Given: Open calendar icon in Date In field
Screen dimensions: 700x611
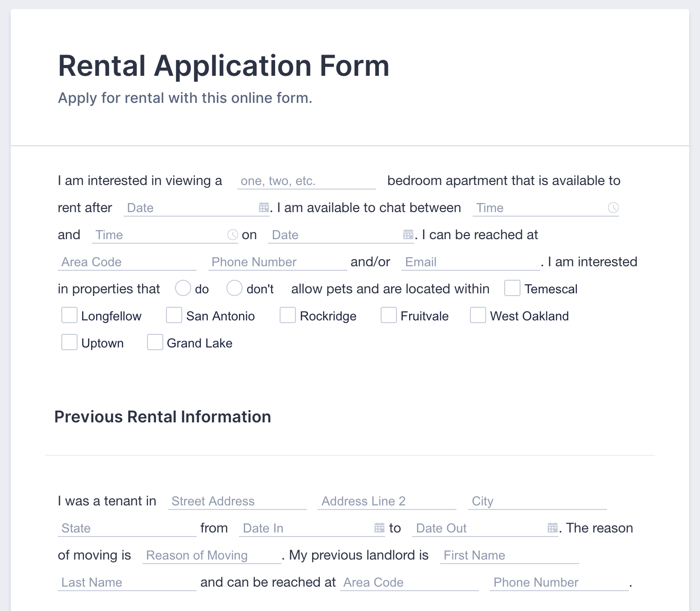Looking at the screenshot, I should (379, 528).
